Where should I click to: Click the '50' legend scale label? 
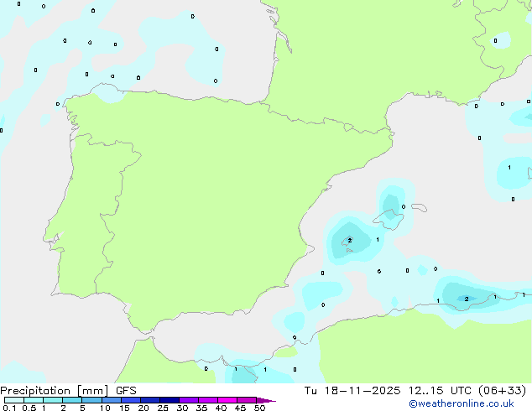pos(259,408)
